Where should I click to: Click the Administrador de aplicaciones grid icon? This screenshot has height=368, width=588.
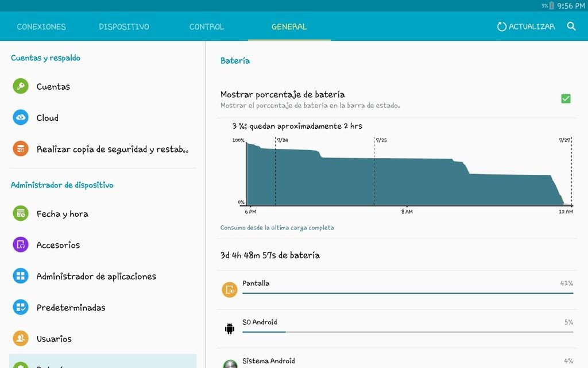tap(21, 276)
